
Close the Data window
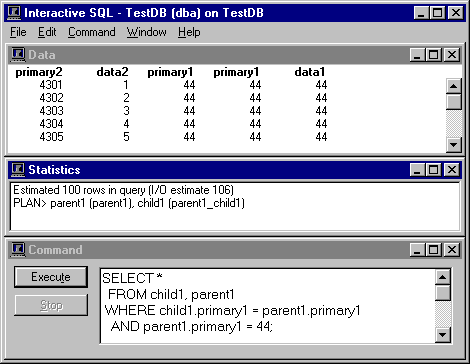pos(452,55)
